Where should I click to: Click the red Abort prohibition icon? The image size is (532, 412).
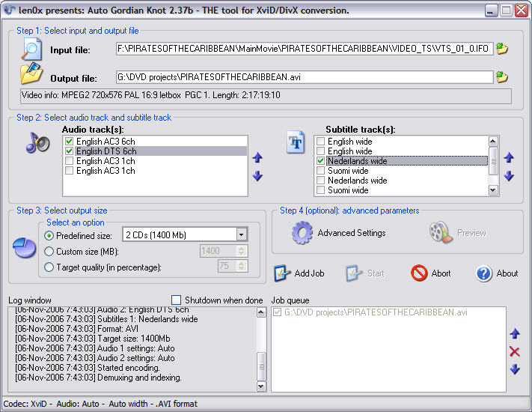coord(419,273)
